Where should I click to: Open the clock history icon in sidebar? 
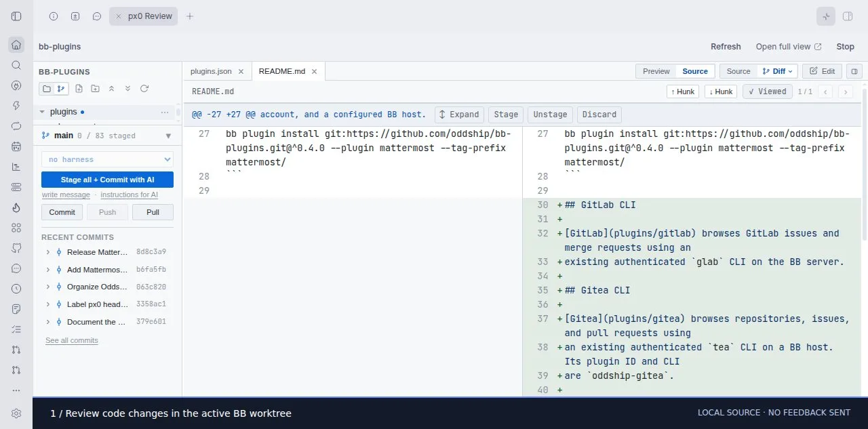(x=16, y=289)
